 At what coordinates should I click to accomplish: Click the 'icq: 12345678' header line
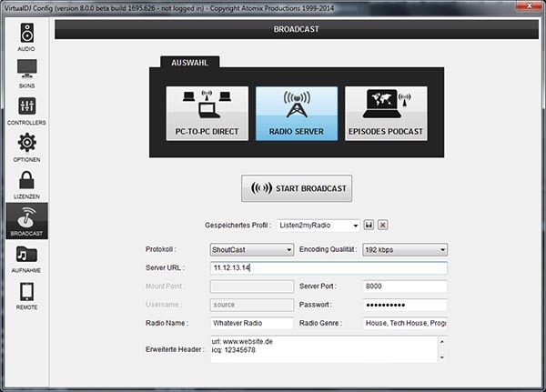pos(233,350)
